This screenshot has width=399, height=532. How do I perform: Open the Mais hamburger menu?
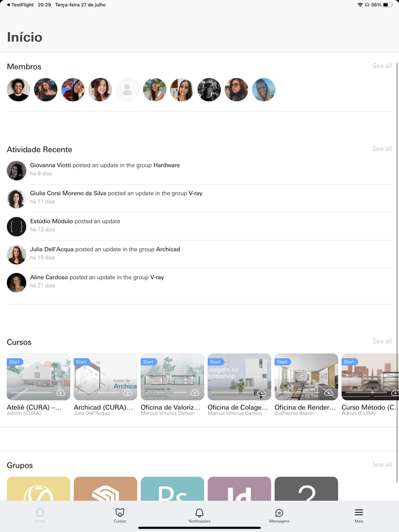(x=359, y=512)
